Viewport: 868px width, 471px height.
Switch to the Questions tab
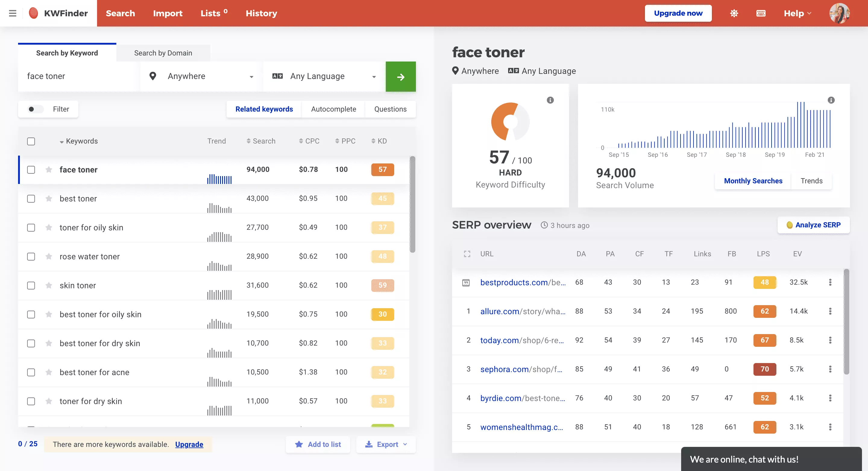(390, 109)
